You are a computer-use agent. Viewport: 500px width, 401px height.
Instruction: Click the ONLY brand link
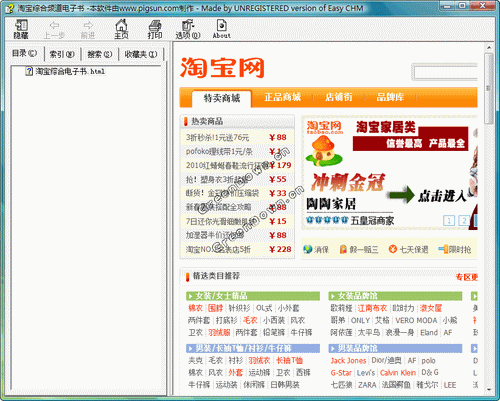[360, 320]
